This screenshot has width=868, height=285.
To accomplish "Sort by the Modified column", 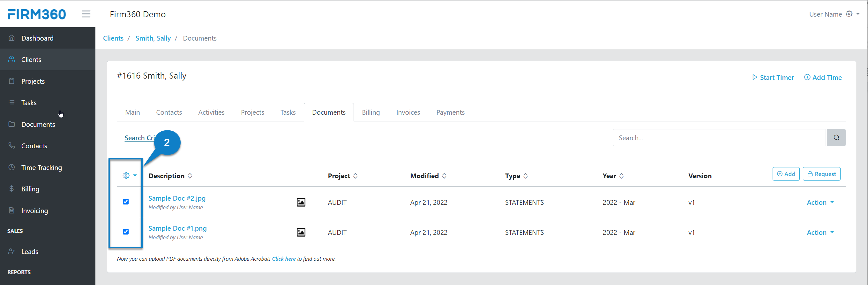I will 428,176.
